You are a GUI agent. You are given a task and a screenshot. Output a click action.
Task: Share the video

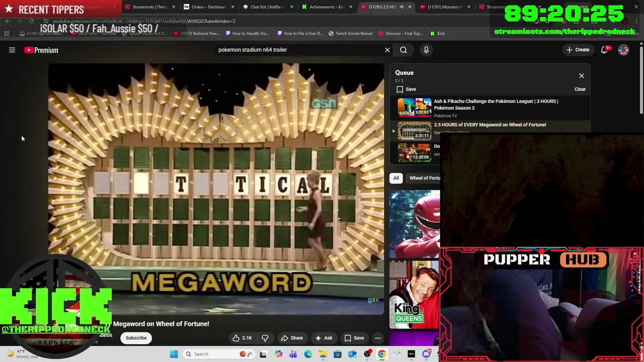tap(292, 338)
